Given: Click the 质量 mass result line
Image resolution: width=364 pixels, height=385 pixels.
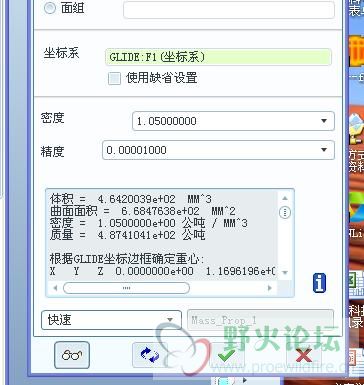Looking at the screenshot, I should click(x=127, y=235).
